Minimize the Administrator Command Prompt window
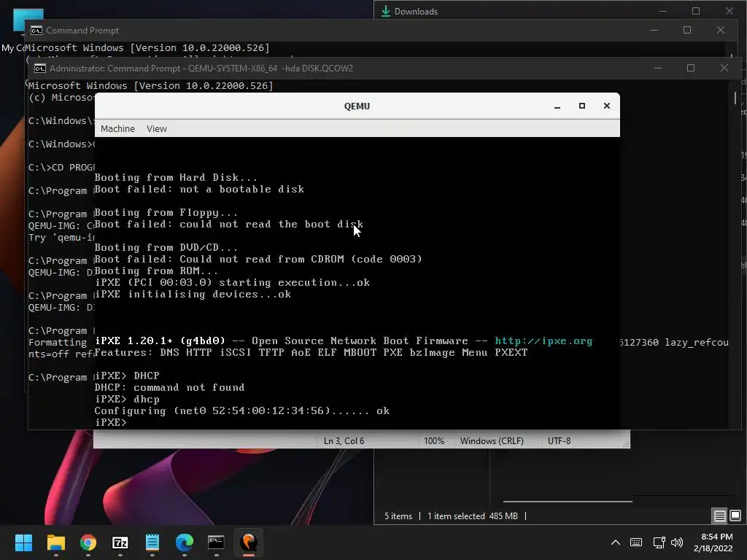This screenshot has width=747, height=560. [658, 68]
